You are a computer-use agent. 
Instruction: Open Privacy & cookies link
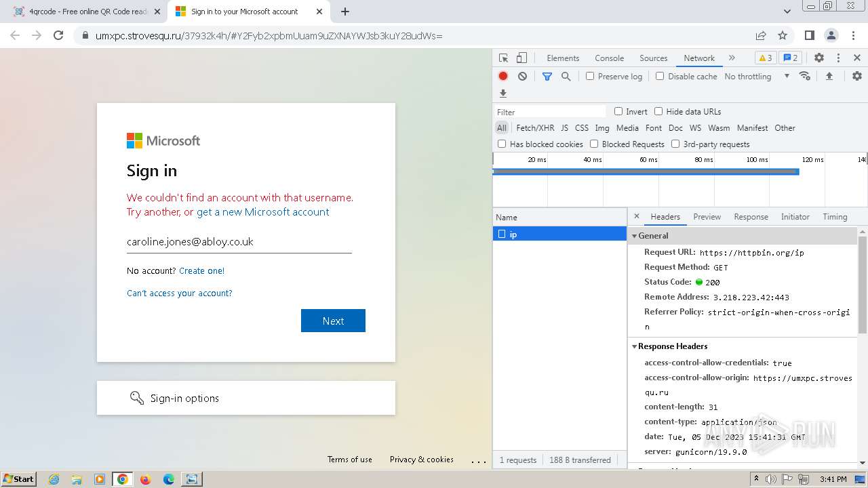point(422,460)
